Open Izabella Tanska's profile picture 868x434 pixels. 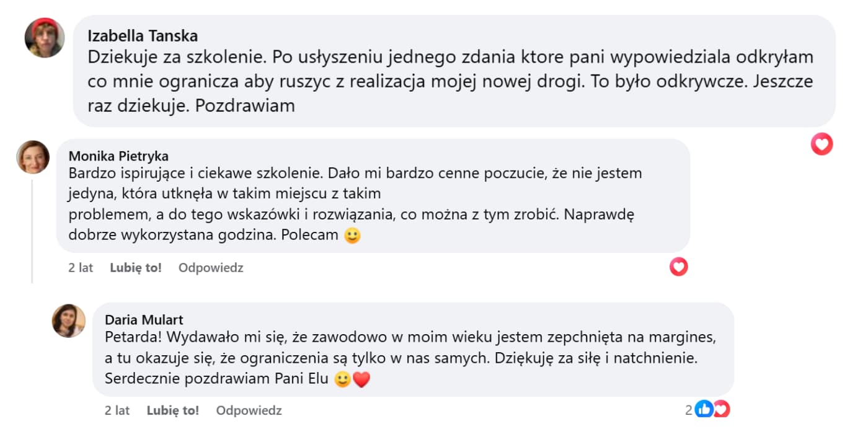tap(45, 38)
